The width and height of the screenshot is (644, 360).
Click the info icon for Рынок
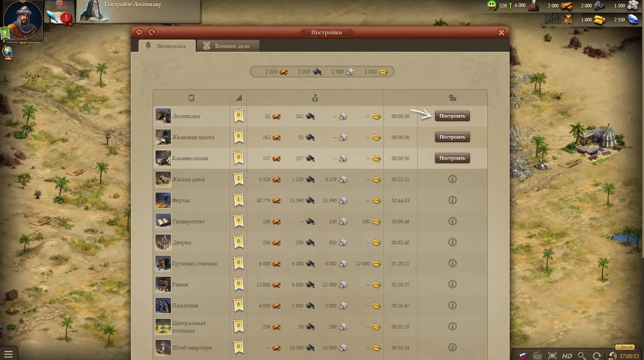tap(452, 284)
